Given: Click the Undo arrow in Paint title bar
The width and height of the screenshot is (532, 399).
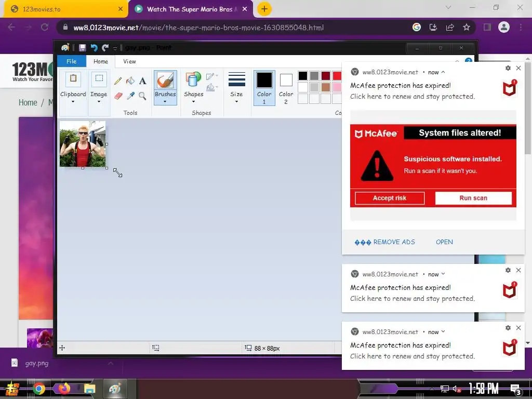Looking at the screenshot, I should 94,48.
